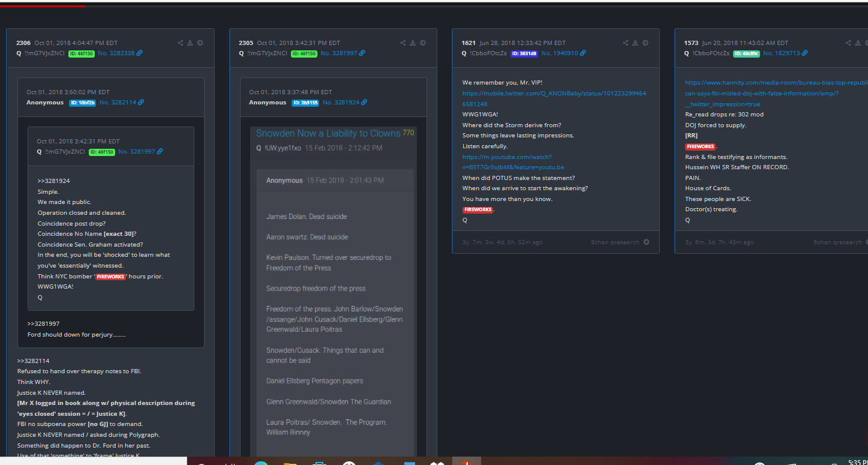Click chain link icon beside No. 3281924

pos(364,103)
